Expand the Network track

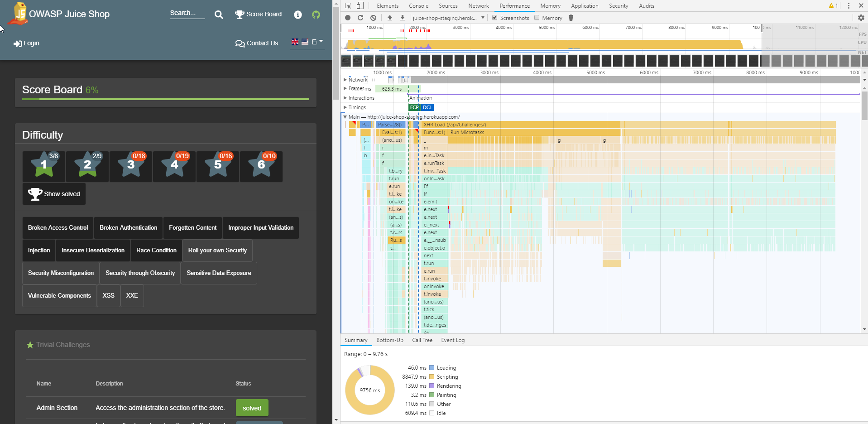coord(345,80)
